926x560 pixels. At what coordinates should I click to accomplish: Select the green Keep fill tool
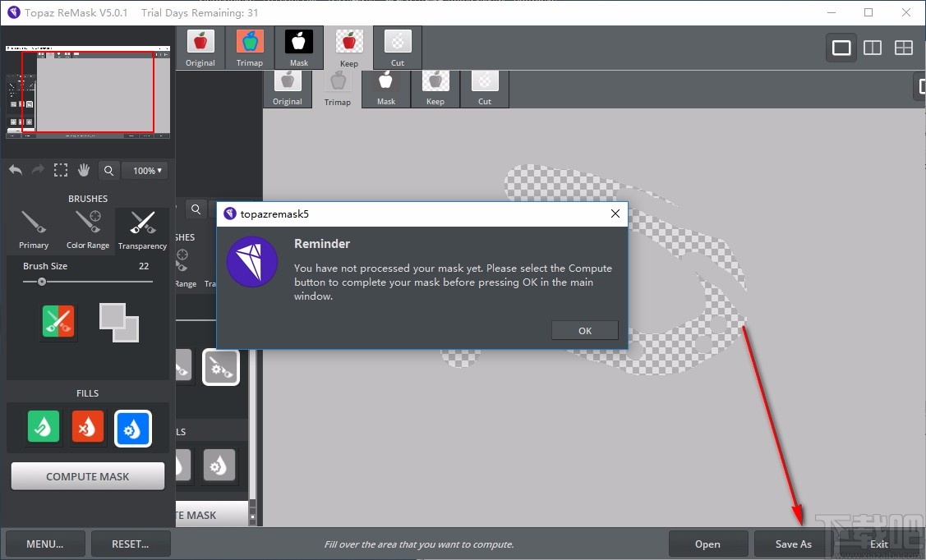click(43, 427)
